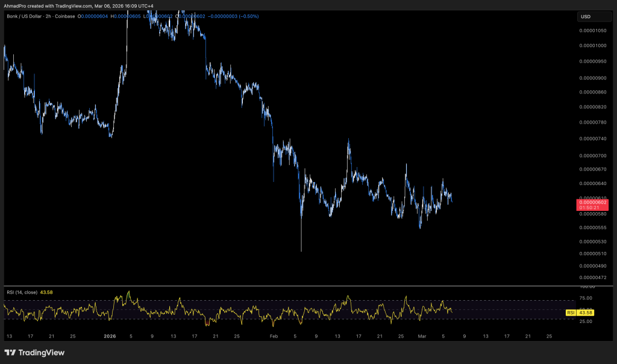The height and width of the screenshot is (364, 617).
Task: Select the 2026 label on the time axis
Action: tap(110, 336)
